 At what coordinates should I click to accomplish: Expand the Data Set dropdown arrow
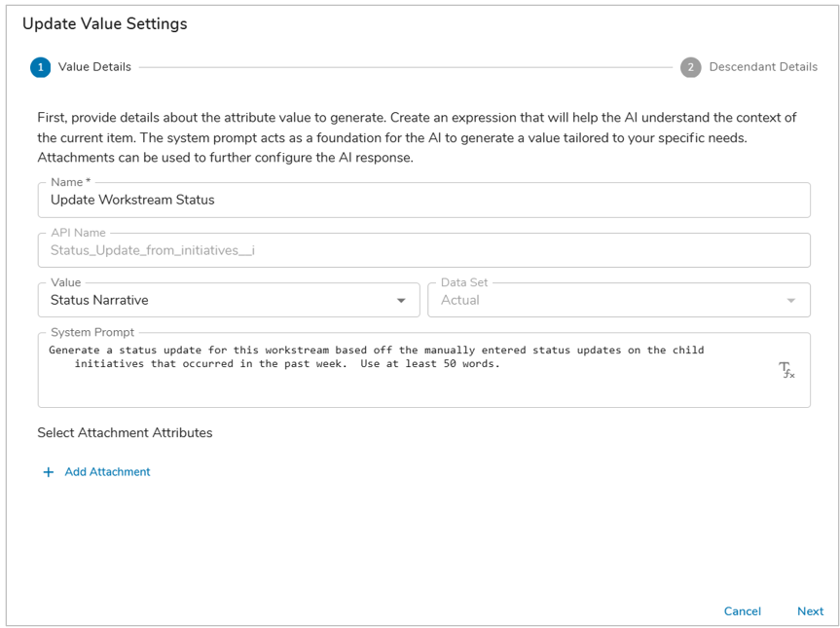[x=790, y=301]
